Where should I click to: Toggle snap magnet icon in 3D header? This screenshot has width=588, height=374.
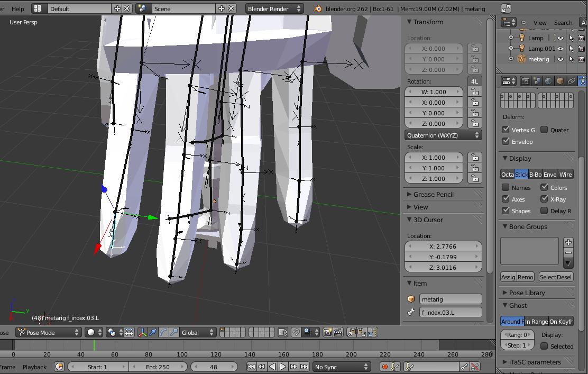coord(296,332)
